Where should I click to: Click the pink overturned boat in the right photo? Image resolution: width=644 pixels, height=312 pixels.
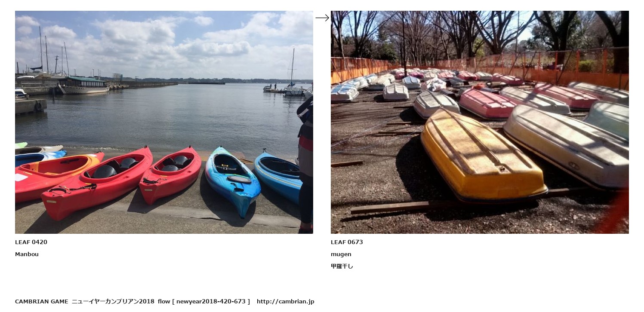pyautogui.click(x=487, y=104)
